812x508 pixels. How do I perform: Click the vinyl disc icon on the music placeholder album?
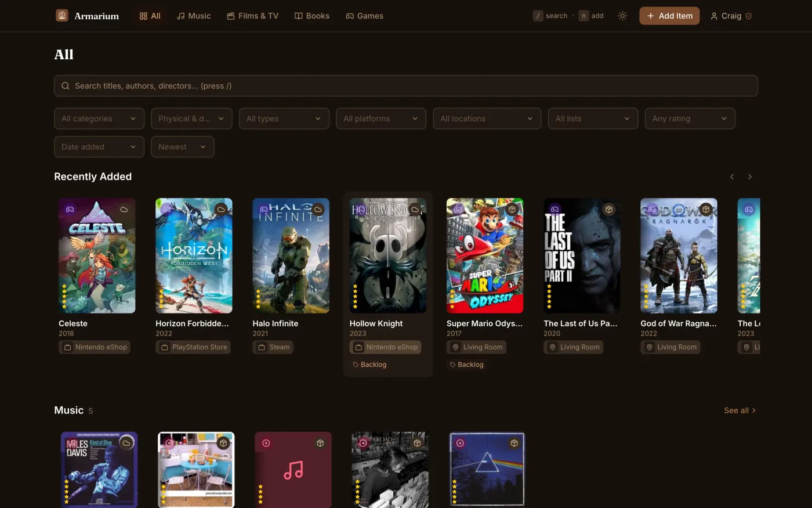[266, 443]
